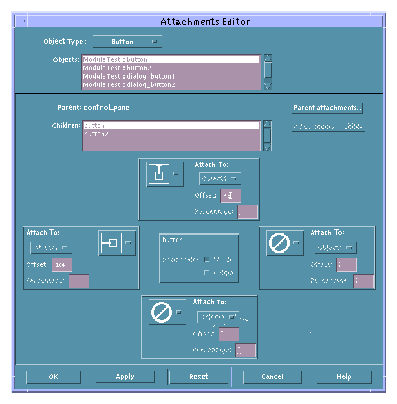The width and height of the screenshot is (397, 404).
Task: Click the Objects list scrollbar down arrow
Action: click(x=268, y=86)
